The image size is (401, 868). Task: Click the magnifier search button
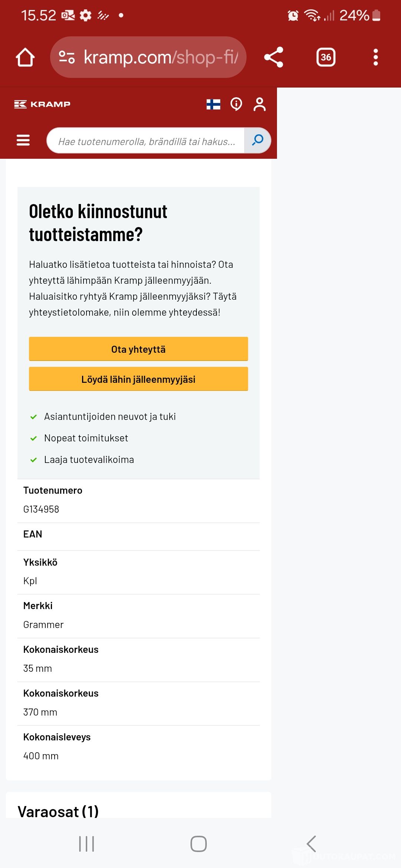click(258, 141)
